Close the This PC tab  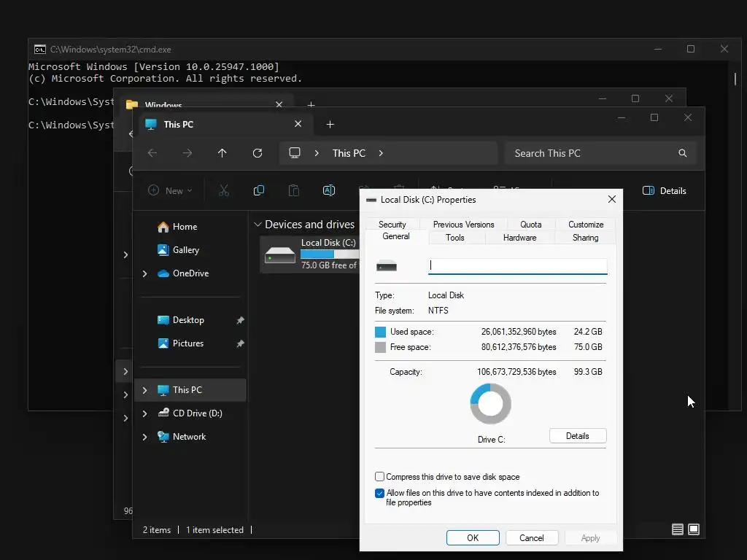point(298,124)
